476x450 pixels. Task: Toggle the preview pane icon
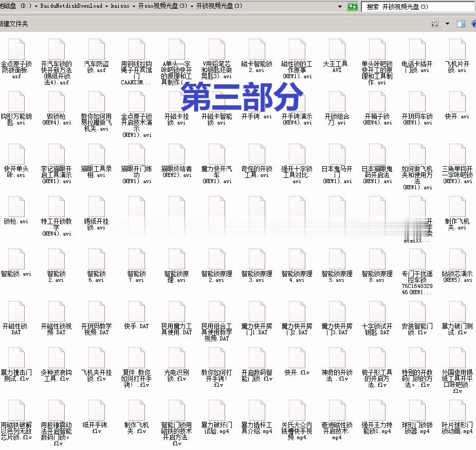coord(461,24)
